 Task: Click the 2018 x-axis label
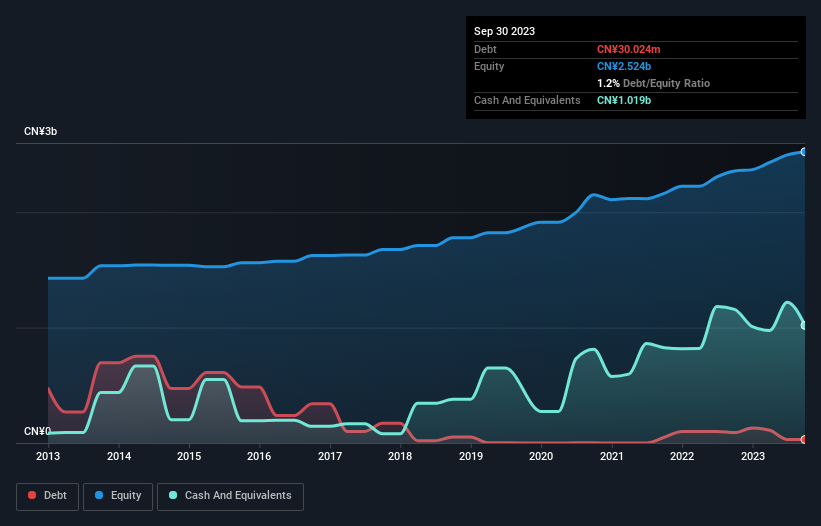[400, 456]
